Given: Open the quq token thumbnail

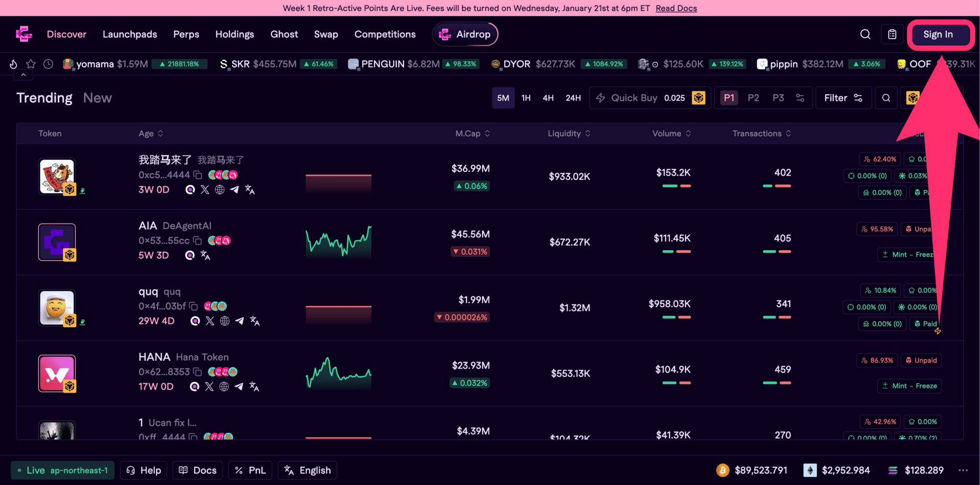Looking at the screenshot, I should pos(57,308).
